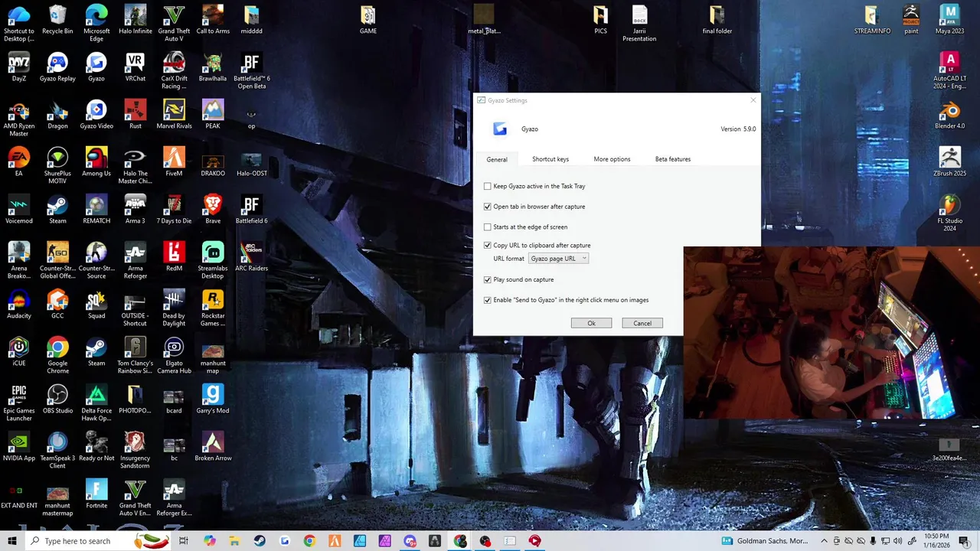
Task: Select the Streamlabs Desktop icon
Action: [213, 261]
